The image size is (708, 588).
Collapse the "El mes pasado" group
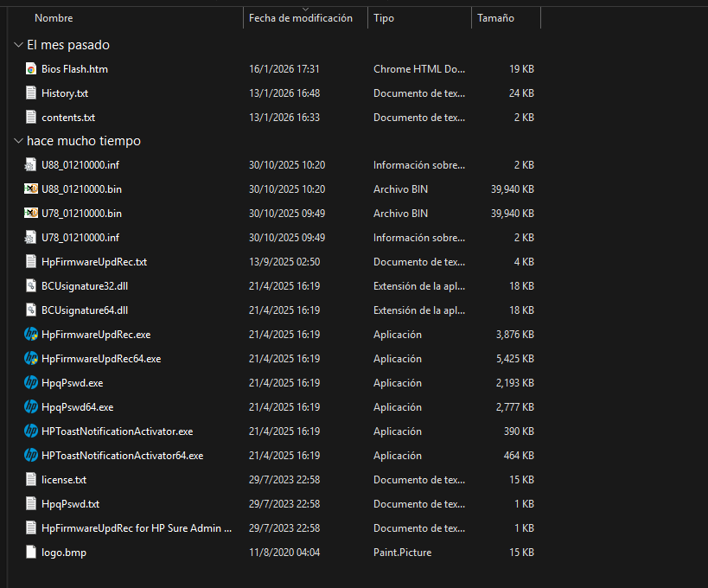pyautogui.click(x=18, y=45)
